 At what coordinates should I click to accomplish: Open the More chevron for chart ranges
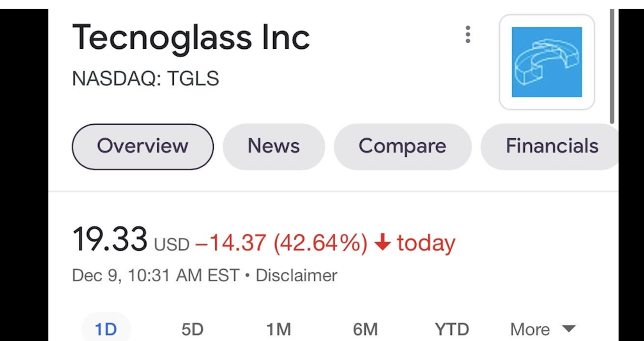[569, 329]
